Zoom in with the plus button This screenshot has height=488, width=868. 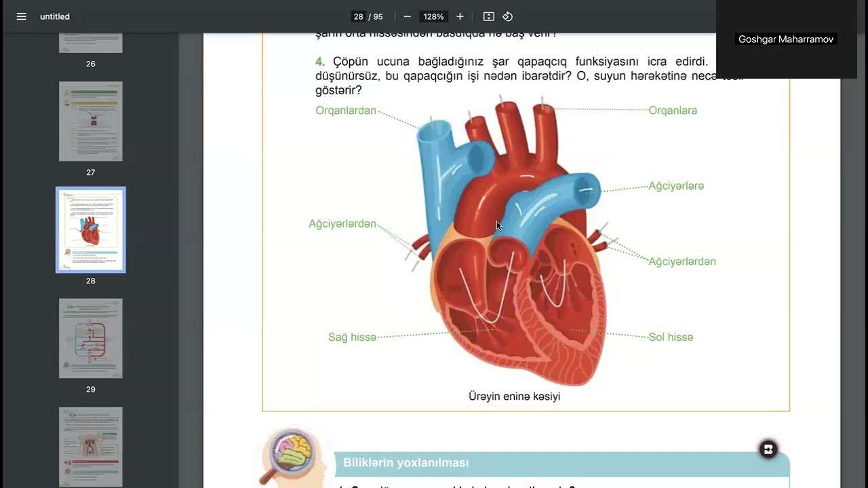[460, 16]
